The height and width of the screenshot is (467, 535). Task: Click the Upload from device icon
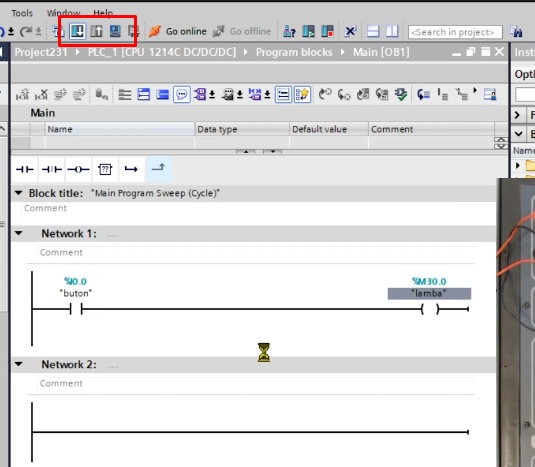coord(97,31)
